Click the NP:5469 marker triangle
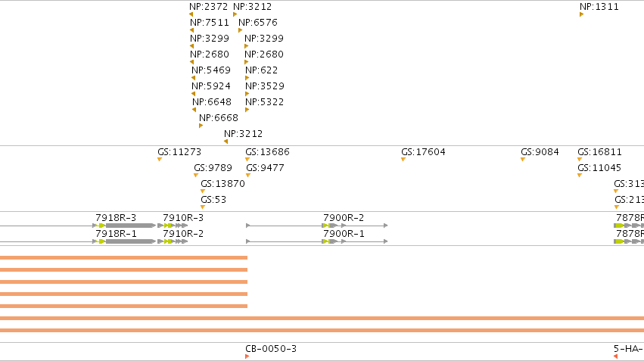 [194, 78]
